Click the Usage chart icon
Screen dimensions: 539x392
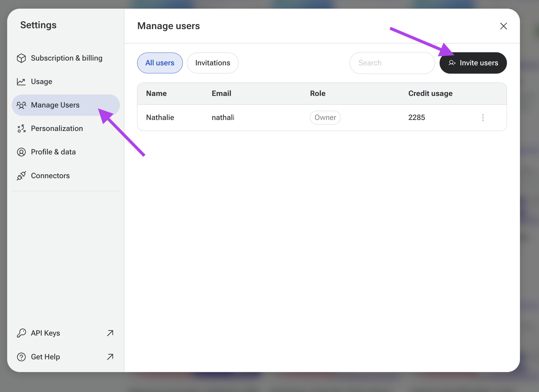point(21,82)
